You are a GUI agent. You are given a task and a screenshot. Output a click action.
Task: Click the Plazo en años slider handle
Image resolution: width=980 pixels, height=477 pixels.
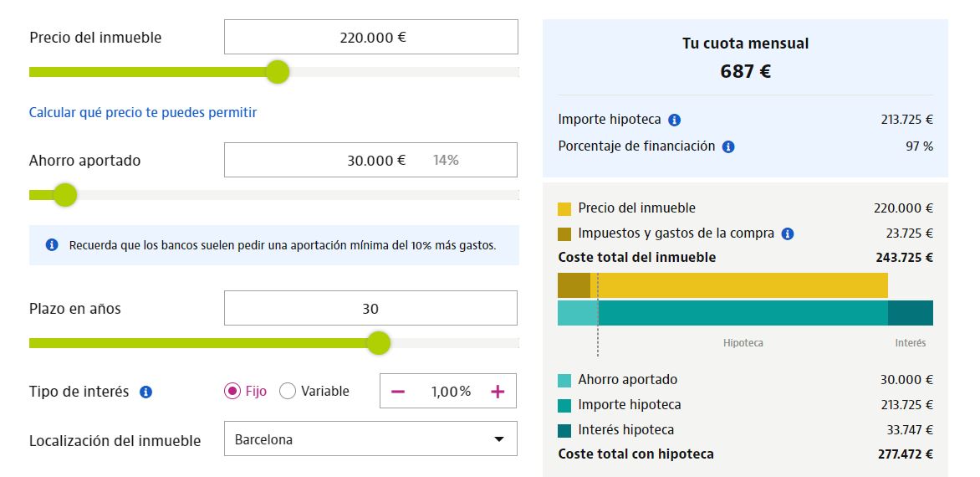379,342
